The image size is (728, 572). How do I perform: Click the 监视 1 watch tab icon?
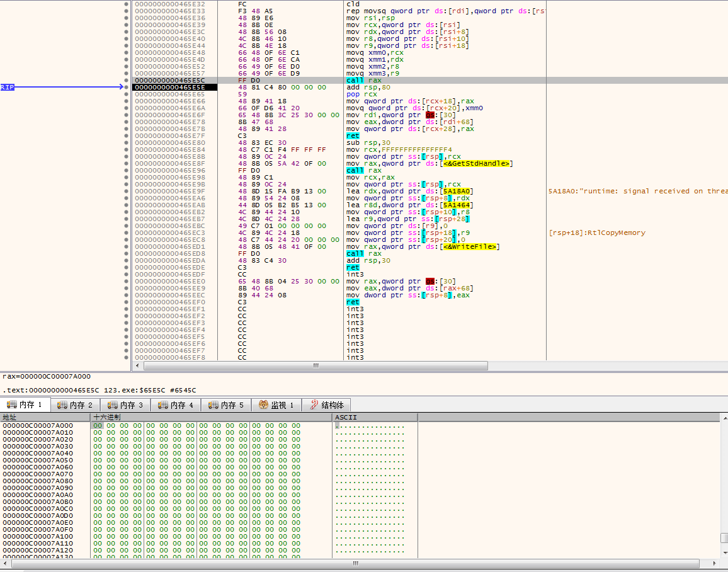coord(263,405)
